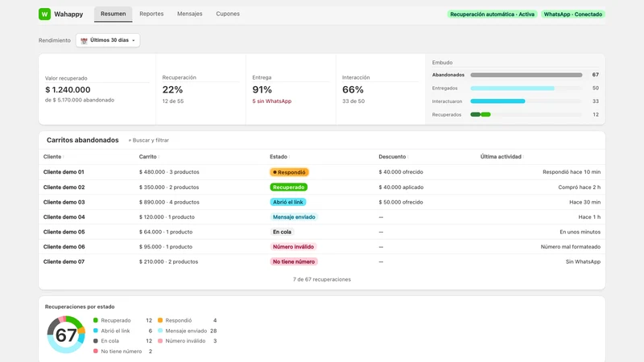644x362 pixels.
Task: Click the Recuperación automática · Activa badge
Action: pyautogui.click(x=492, y=14)
